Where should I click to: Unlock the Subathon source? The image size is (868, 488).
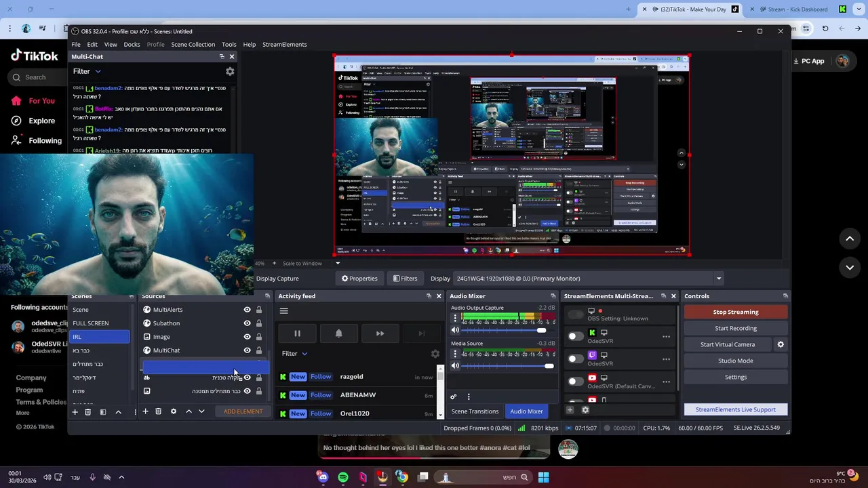[258, 323]
